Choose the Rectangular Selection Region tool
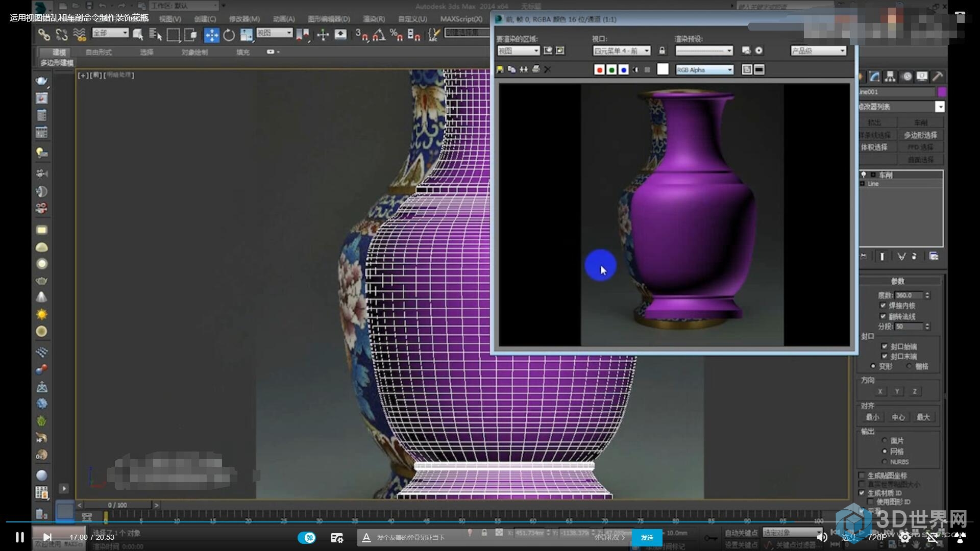Viewport: 980px width, 551px height. [173, 35]
